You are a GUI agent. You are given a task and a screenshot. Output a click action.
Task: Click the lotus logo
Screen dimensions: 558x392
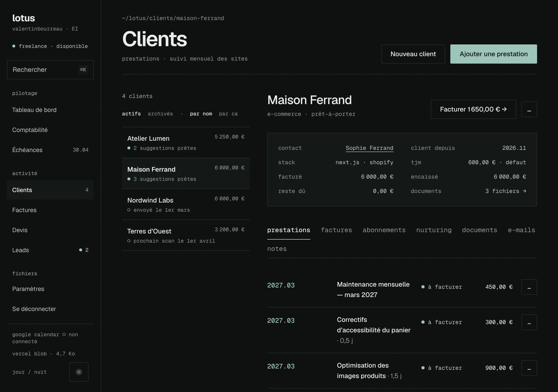point(24,18)
